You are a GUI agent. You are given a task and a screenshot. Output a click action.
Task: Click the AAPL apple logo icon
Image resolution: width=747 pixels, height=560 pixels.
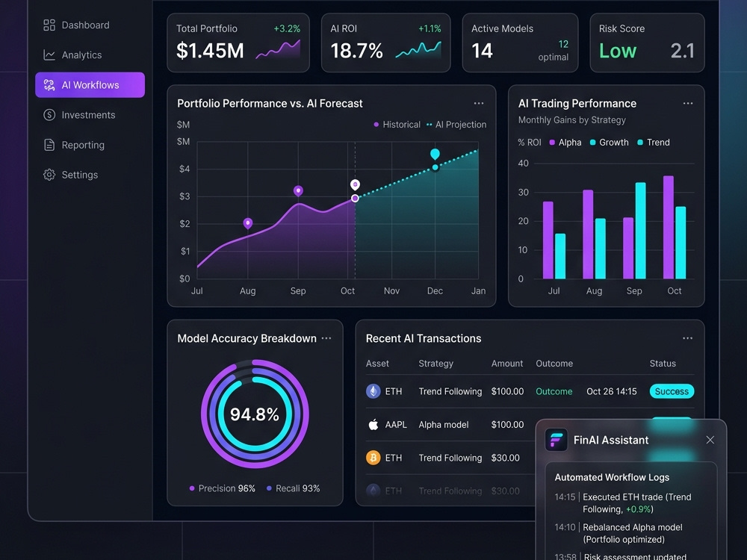(x=373, y=424)
